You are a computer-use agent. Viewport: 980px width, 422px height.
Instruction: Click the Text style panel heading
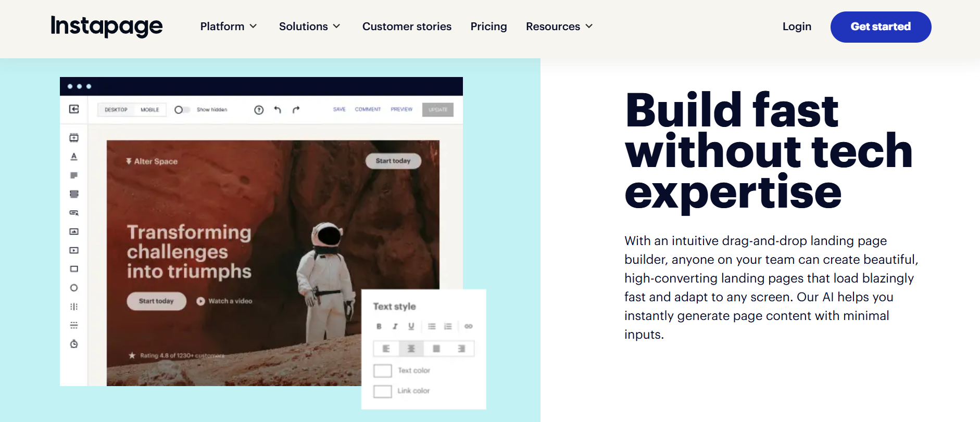click(394, 306)
